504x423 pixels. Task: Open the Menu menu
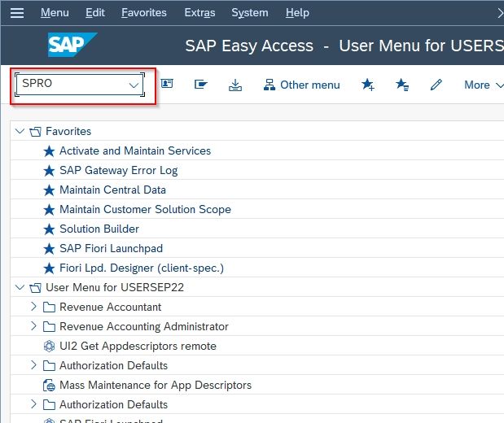[55, 12]
